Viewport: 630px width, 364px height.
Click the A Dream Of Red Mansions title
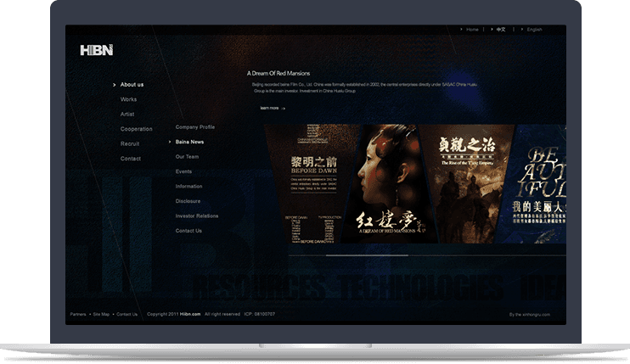point(278,73)
